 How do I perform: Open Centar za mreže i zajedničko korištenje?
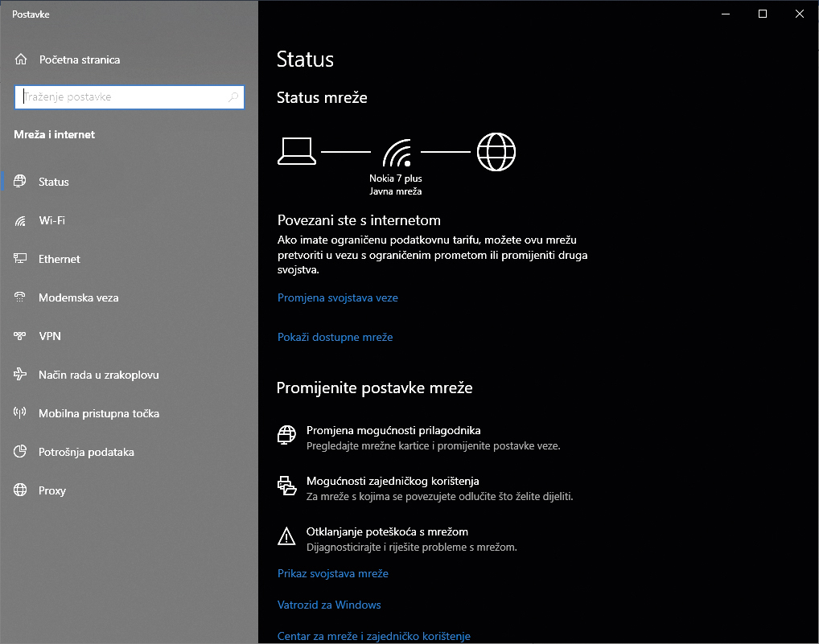pos(373,636)
